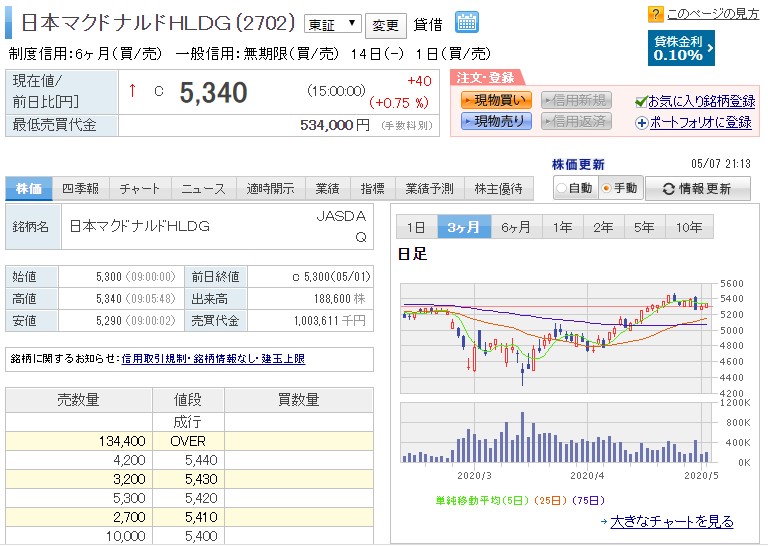Screen dimensions: 768x547
Task: Click the 信用新規 margin button
Action: click(x=576, y=100)
